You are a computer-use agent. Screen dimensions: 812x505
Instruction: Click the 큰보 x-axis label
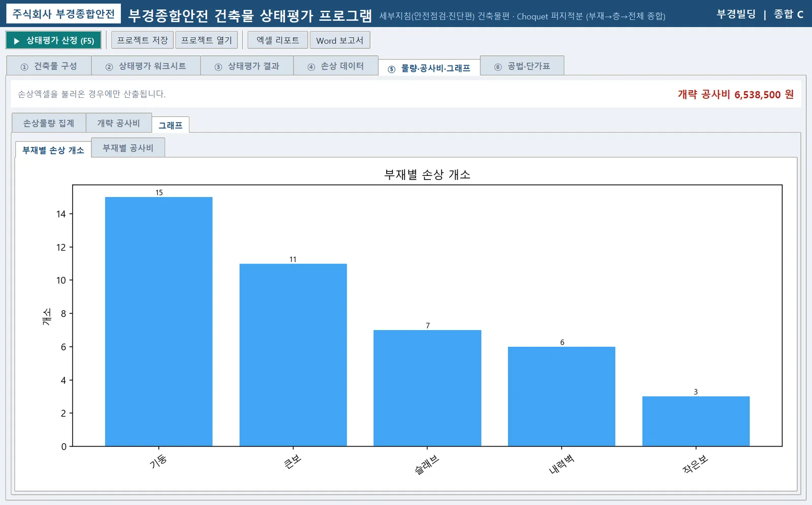click(292, 461)
